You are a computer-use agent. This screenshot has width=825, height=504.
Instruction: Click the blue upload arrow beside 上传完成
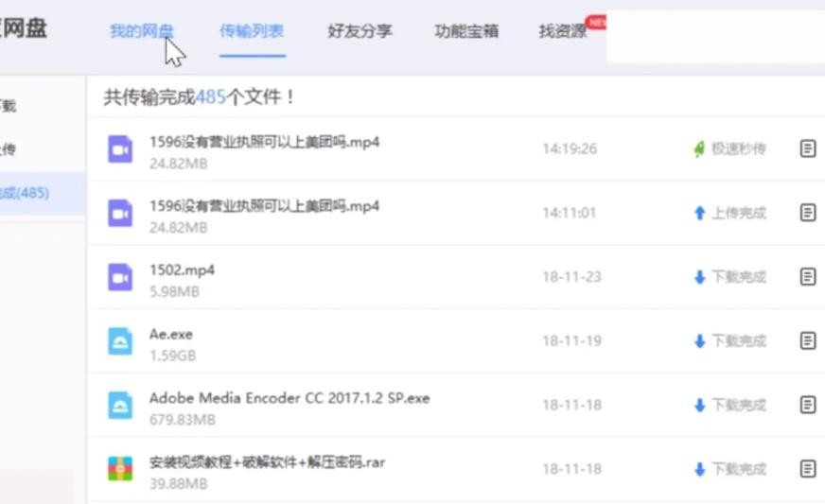699,213
